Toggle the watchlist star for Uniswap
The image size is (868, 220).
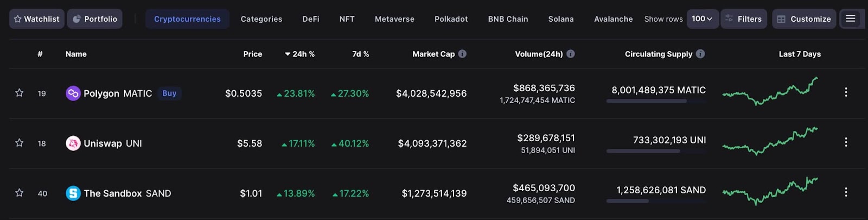click(x=20, y=143)
